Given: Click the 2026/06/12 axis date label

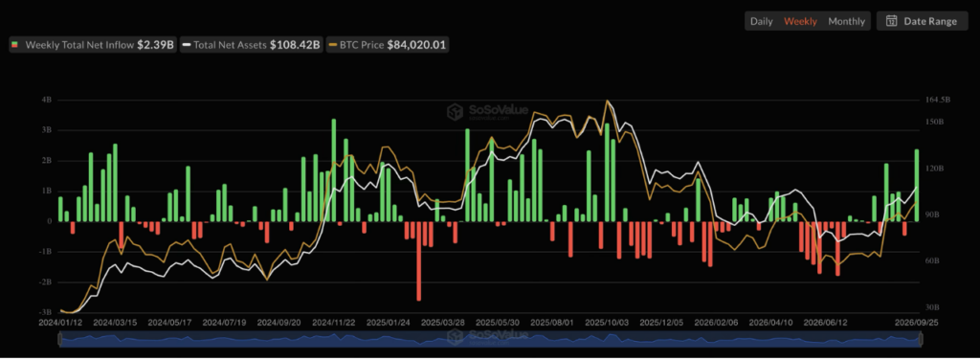Looking at the screenshot, I should 825,323.
